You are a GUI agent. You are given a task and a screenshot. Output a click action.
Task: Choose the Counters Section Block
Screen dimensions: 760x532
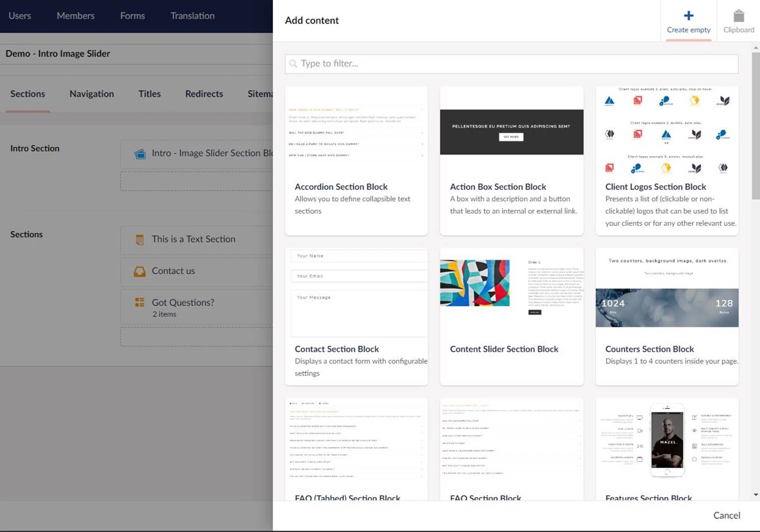[667, 316]
